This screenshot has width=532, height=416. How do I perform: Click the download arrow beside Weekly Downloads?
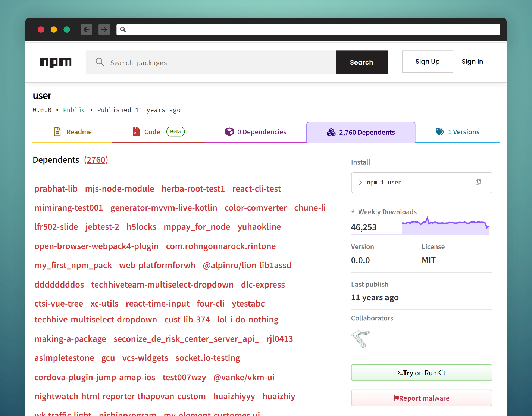[x=353, y=211]
